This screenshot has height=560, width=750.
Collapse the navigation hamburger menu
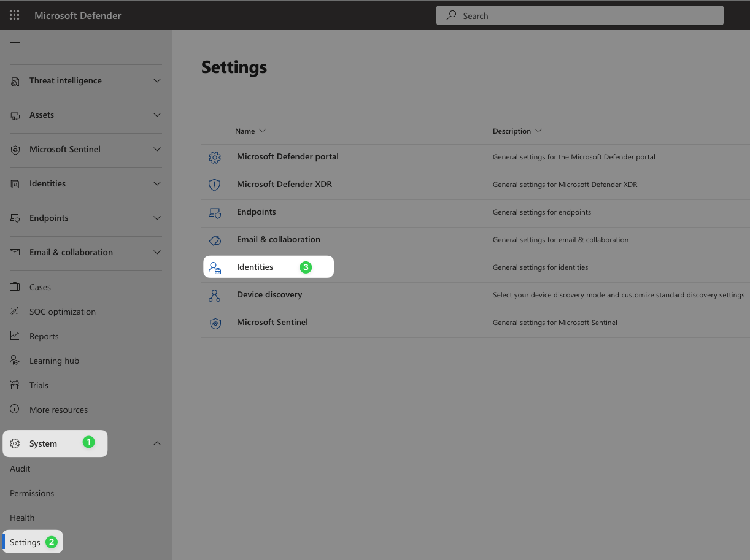(15, 42)
